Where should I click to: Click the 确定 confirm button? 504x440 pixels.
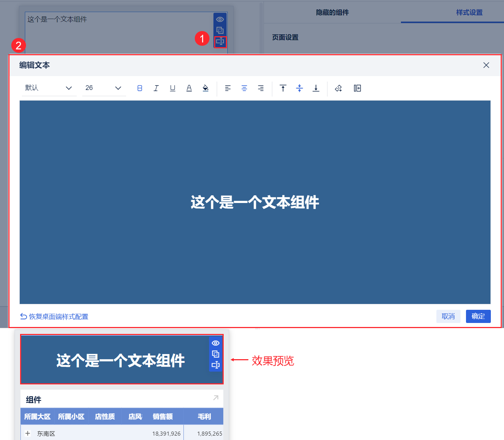click(x=478, y=316)
